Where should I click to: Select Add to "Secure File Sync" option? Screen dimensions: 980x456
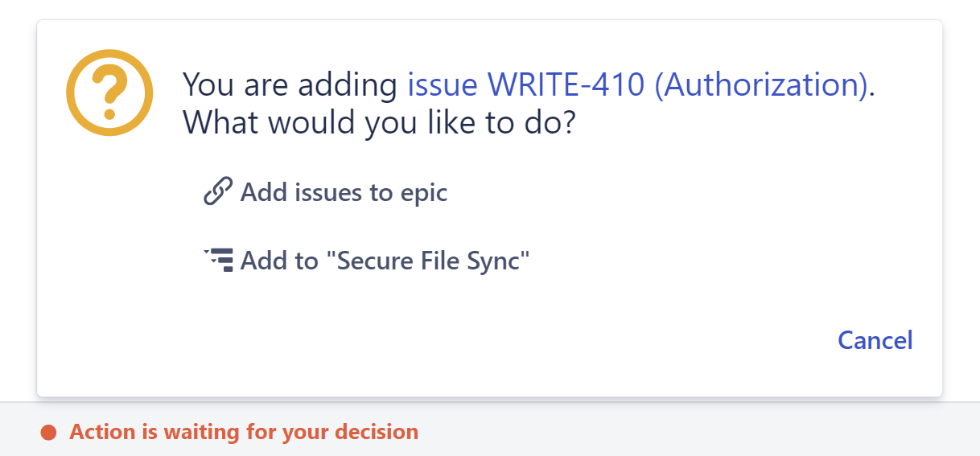click(x=385, y=261)
